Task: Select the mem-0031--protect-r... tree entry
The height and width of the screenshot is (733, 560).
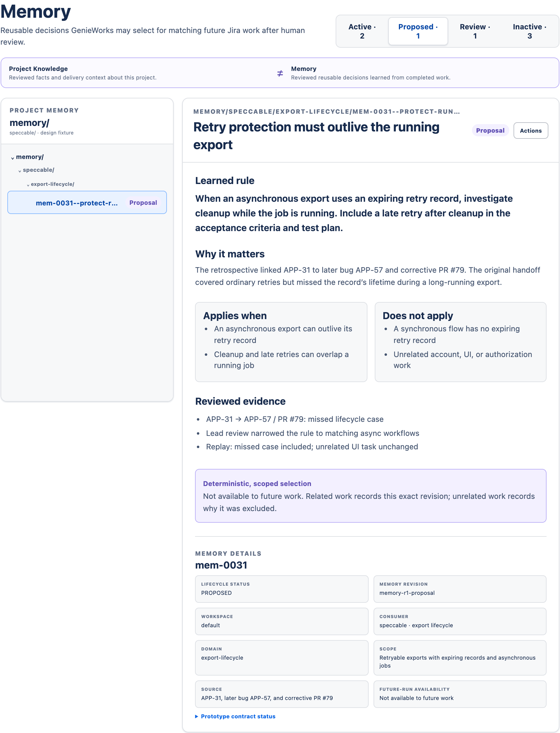Action: pos(87,203)
